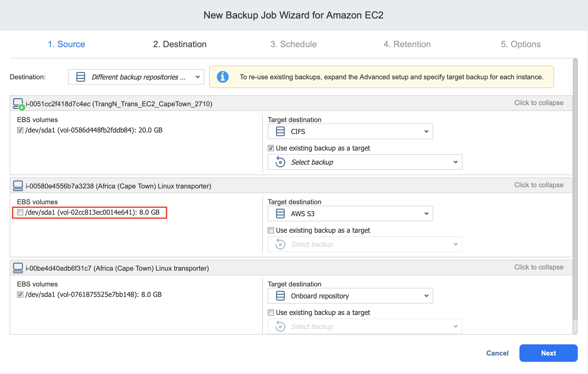Expand the first Select backup dropdown

[365, 162]
